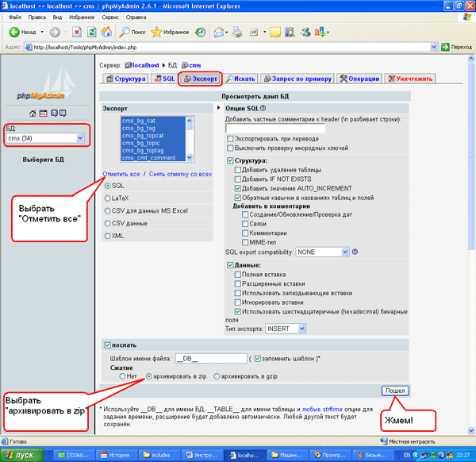This screenshot has width=476, height=462.
Task: Enable Добавить IF NOT EXISTS checkbox
Action: click(x=238, y=179)
